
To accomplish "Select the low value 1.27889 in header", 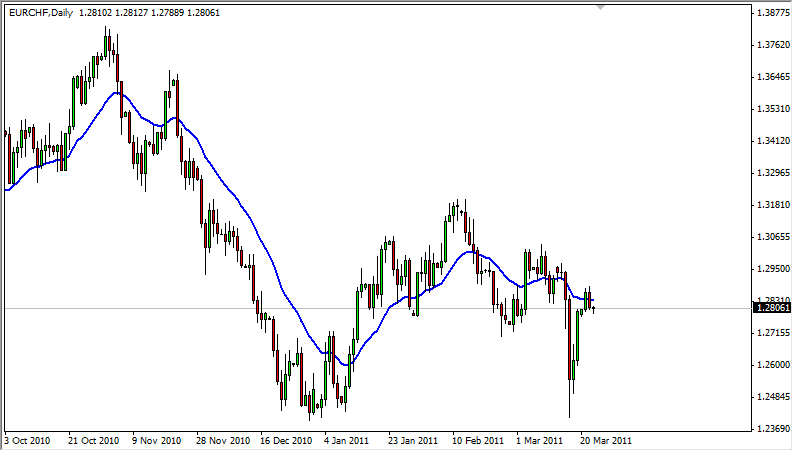I will [x=167, y=13].
